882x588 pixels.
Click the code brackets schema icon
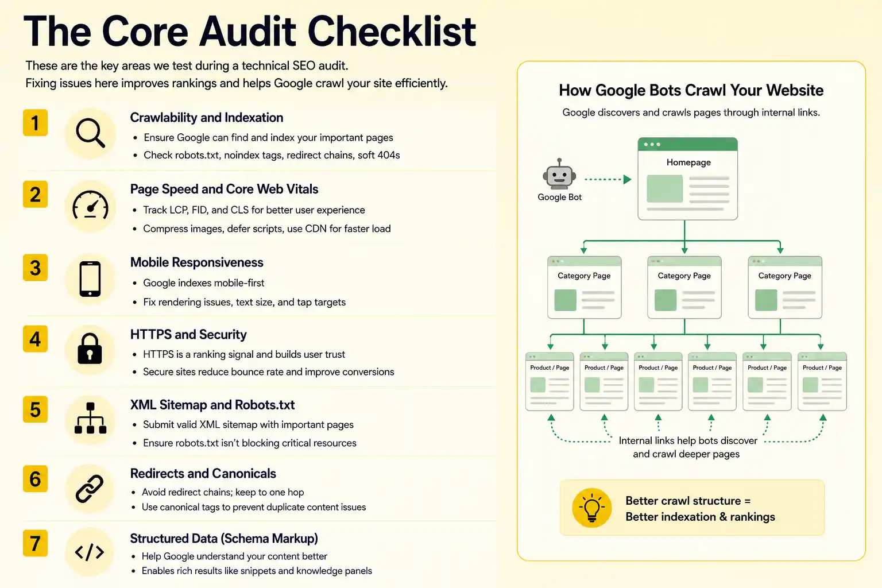click(x=90, y=552)
